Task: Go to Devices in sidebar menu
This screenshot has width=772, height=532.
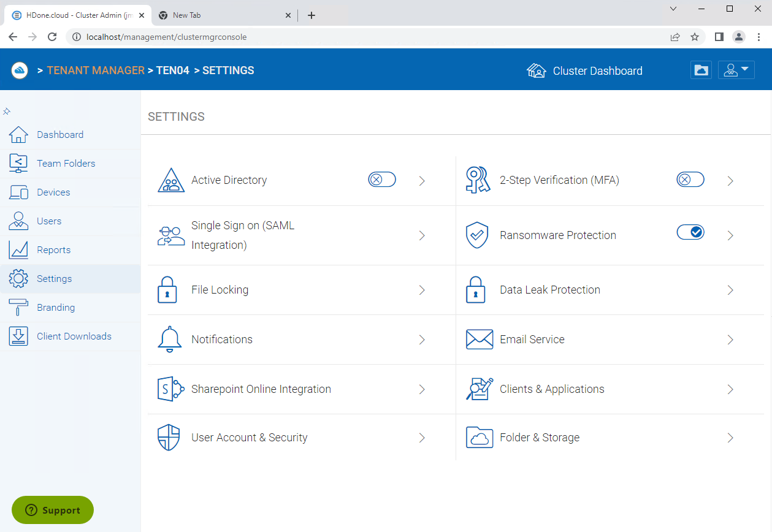Action: coord(53,192)
